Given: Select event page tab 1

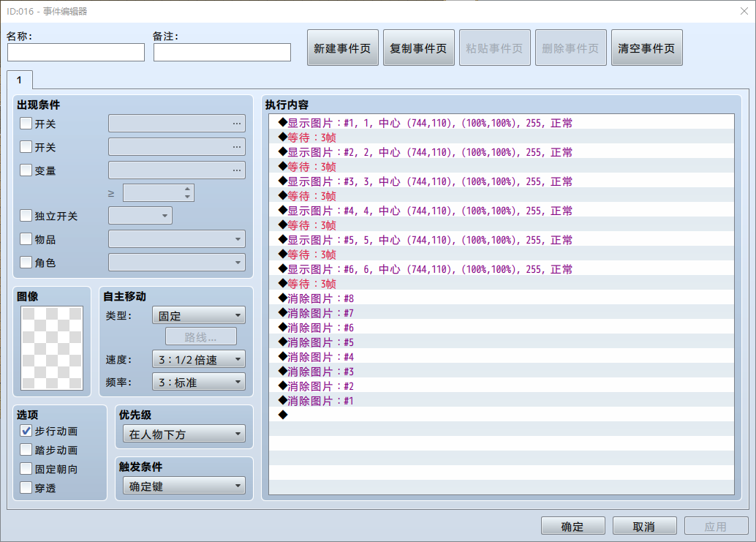Looking at the screenshot, I should (20, 80).
